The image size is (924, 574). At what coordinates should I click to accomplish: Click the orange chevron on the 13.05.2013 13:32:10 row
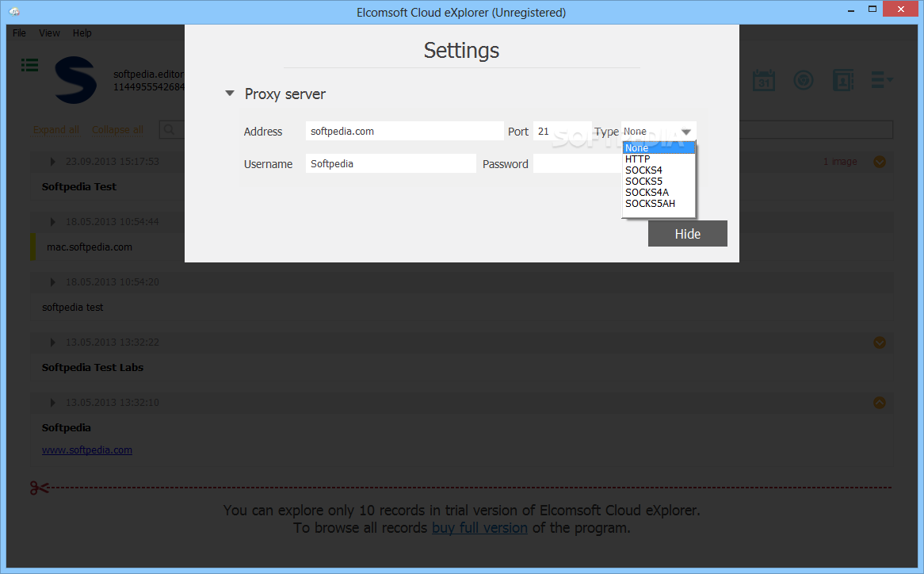coord(879,403)
